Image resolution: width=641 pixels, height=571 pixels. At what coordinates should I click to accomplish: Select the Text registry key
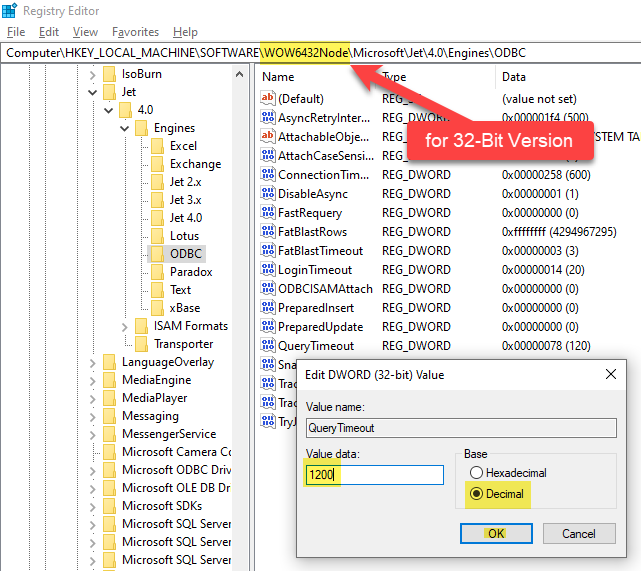(180, 289)
